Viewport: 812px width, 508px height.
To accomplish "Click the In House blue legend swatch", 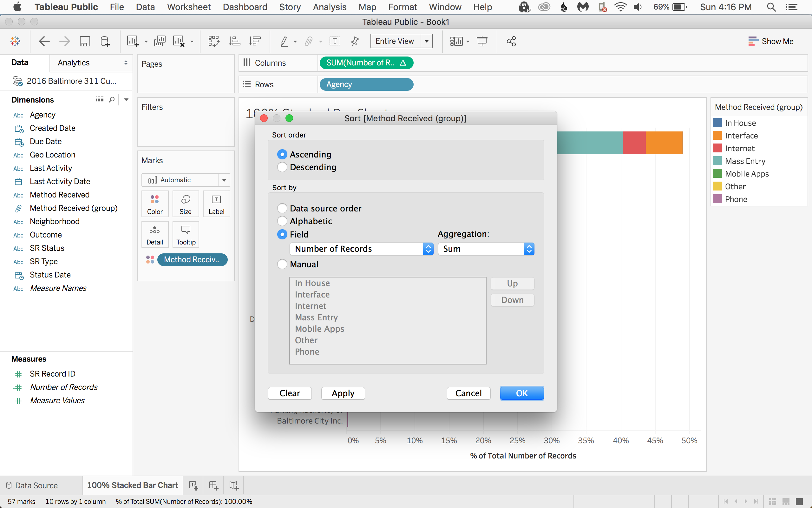I will [717, 123].
